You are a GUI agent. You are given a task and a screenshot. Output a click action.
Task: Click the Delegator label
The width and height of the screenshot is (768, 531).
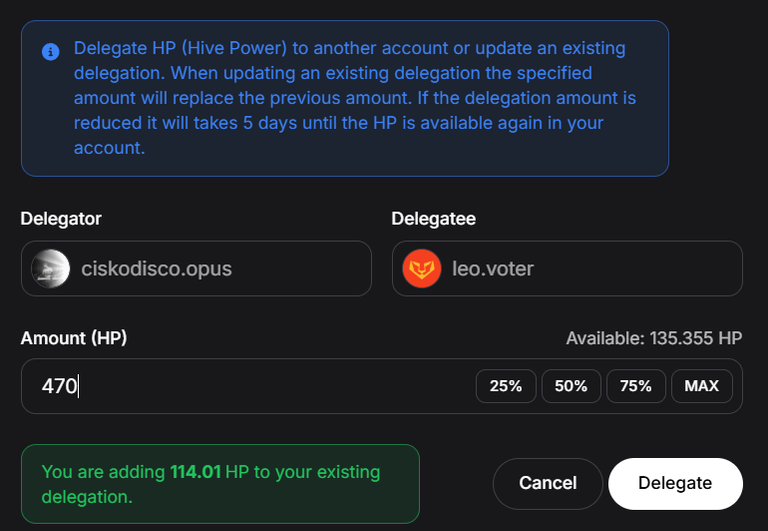[x=61, y=218]
